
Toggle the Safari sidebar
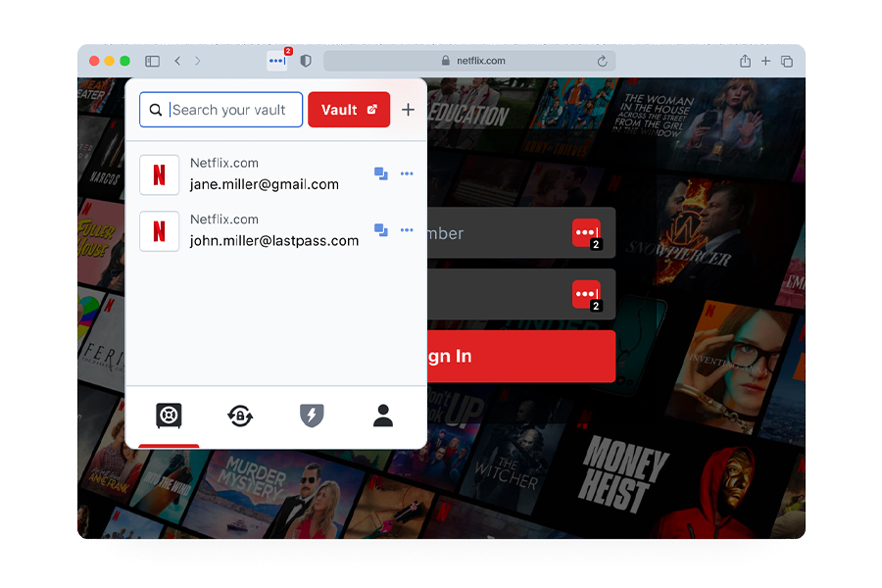[x=152, y=61]
